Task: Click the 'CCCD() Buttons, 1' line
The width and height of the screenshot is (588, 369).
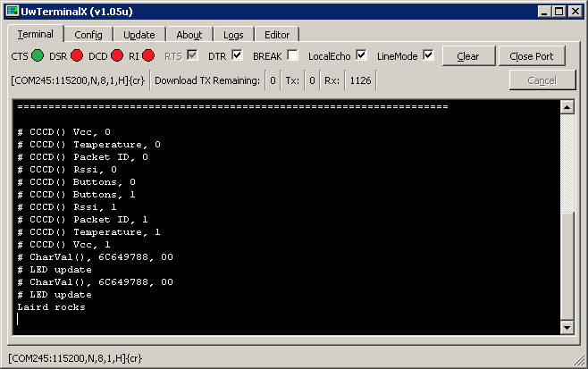Action: coord(77,195)
